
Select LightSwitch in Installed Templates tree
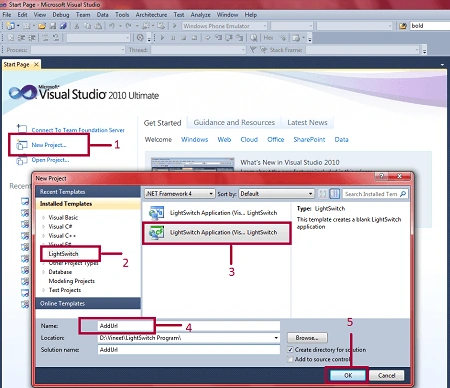[63, 254]
